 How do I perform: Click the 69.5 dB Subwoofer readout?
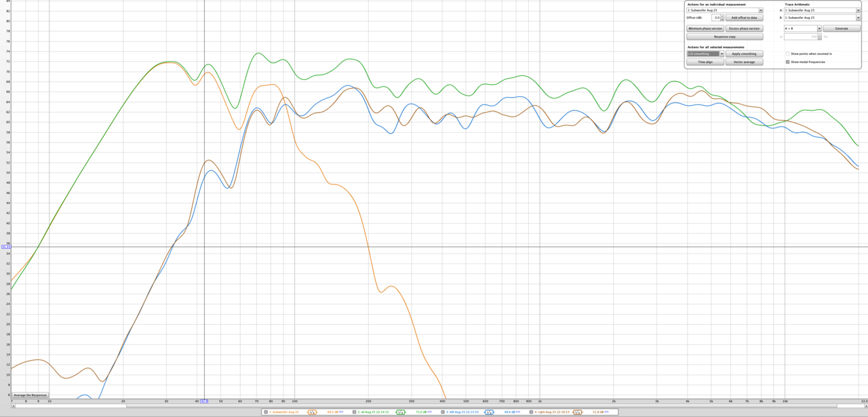pos(334,412)
